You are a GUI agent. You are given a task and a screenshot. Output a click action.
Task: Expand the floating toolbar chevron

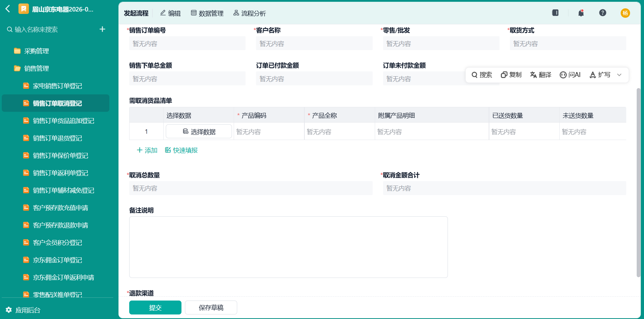point(619,75)
